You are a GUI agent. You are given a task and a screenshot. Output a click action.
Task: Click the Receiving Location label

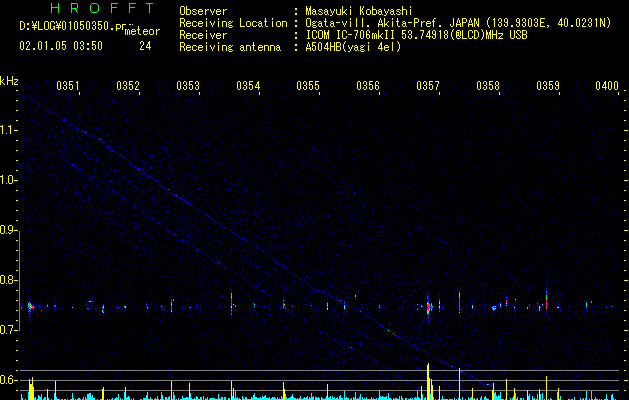[233, 23]
